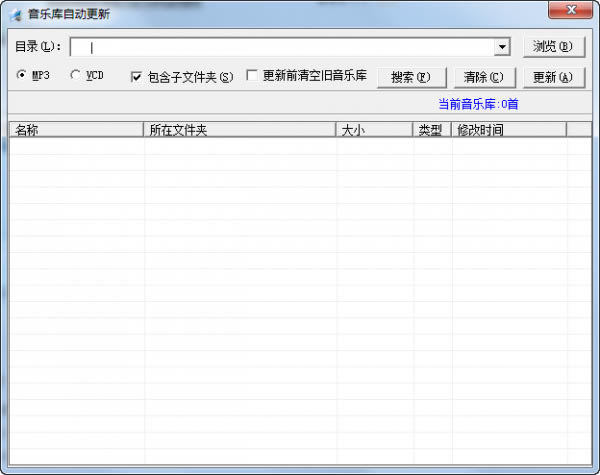Image resolution: width=600 pixels, height=475 pixels.
Task: Close the 音乐库自动更新 window
Action: tap(571, 10)
